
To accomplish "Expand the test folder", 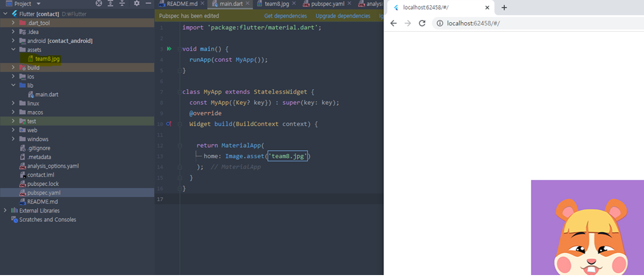I will coord(14,121).
